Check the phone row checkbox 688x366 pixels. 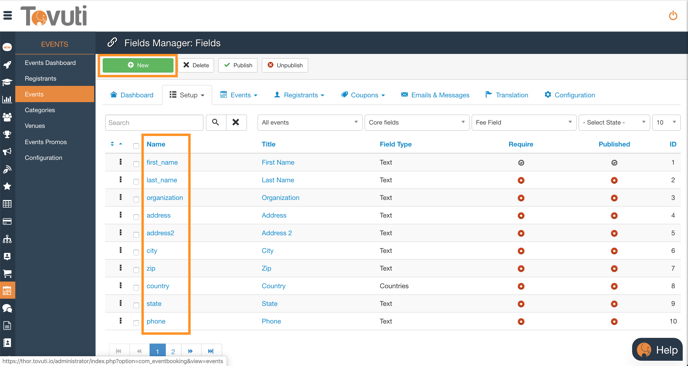(x=136, y=323)
